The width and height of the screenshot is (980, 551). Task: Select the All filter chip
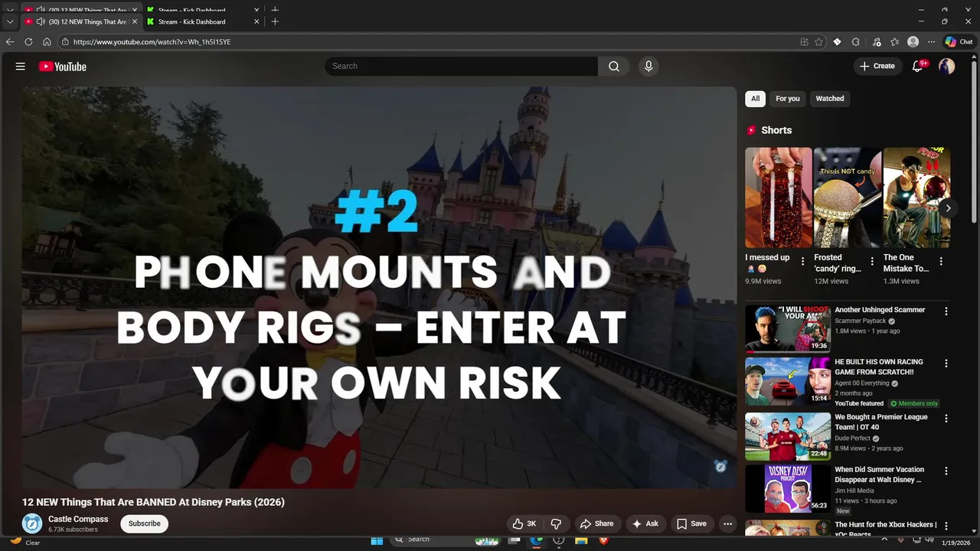point(755,99)
